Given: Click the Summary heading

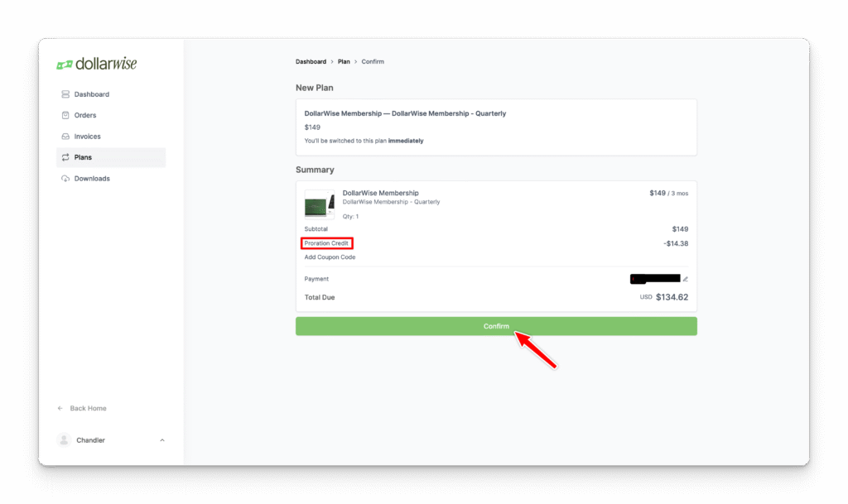Looking at the screenshot, I should (315, 170).
